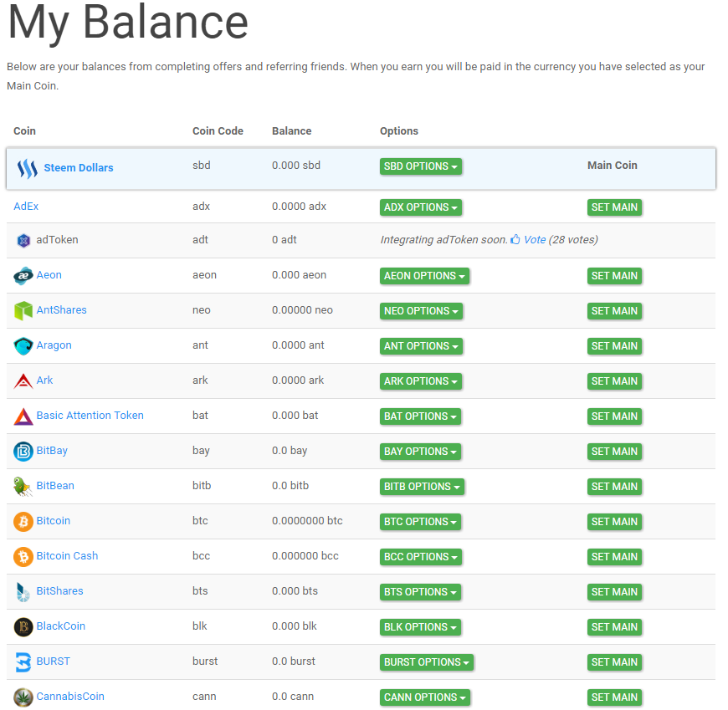This screenshot has width=728, height=710.
Task: Open the BURST OPTIONS dropdown
Action: tap(427, 662)
